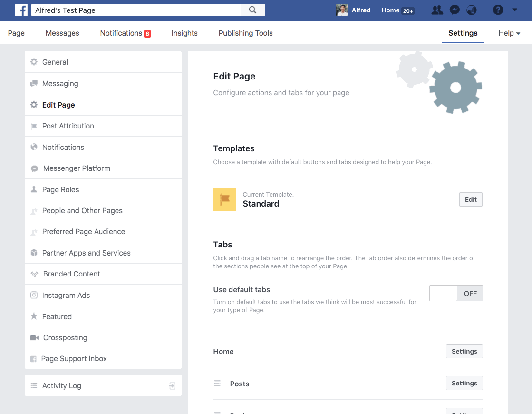This screenshot has height=414, width=532.
Task: Click the drag handle beside Posts
Action: click(x=217, y=384)
